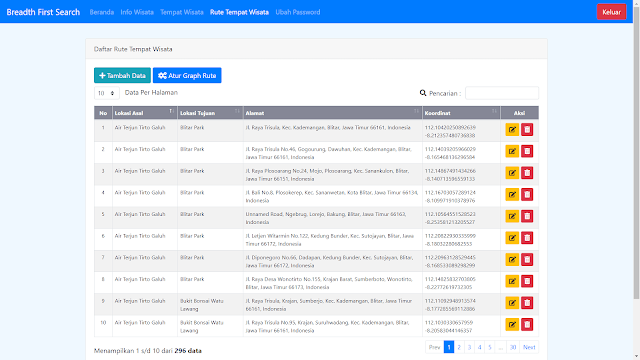Click Prev pagination button
This screenshot has width=640, height=360.
[x=434, y=347]
